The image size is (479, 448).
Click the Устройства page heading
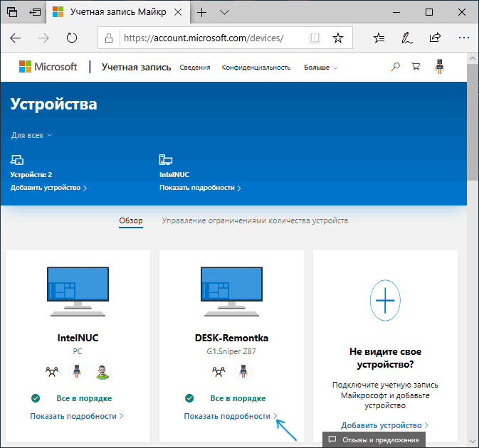(x=54, y=105)
